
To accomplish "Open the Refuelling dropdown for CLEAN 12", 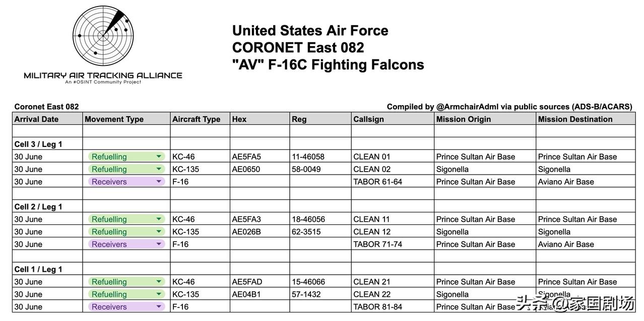I will point(126,232).
